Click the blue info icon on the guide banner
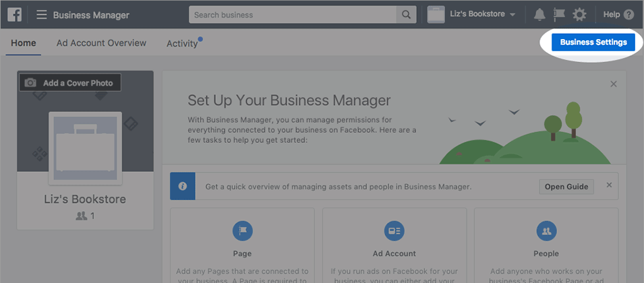 coord(183,186)
